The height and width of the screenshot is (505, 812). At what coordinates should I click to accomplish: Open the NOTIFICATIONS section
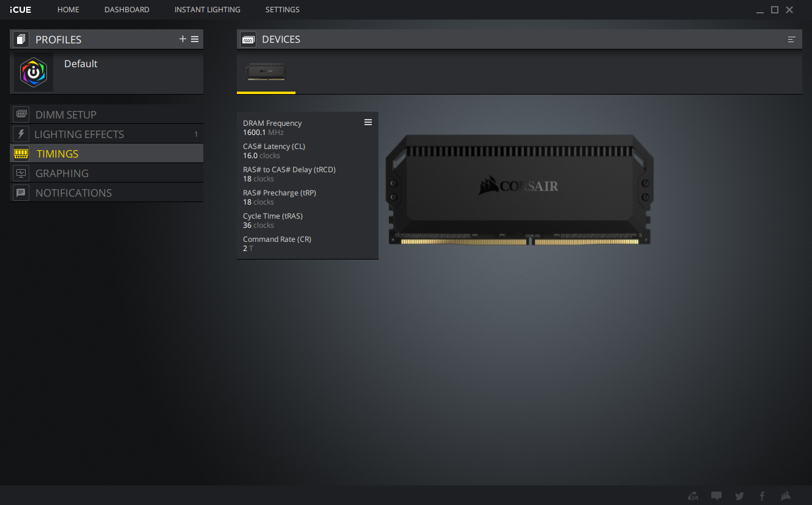[x=107, y=192]
